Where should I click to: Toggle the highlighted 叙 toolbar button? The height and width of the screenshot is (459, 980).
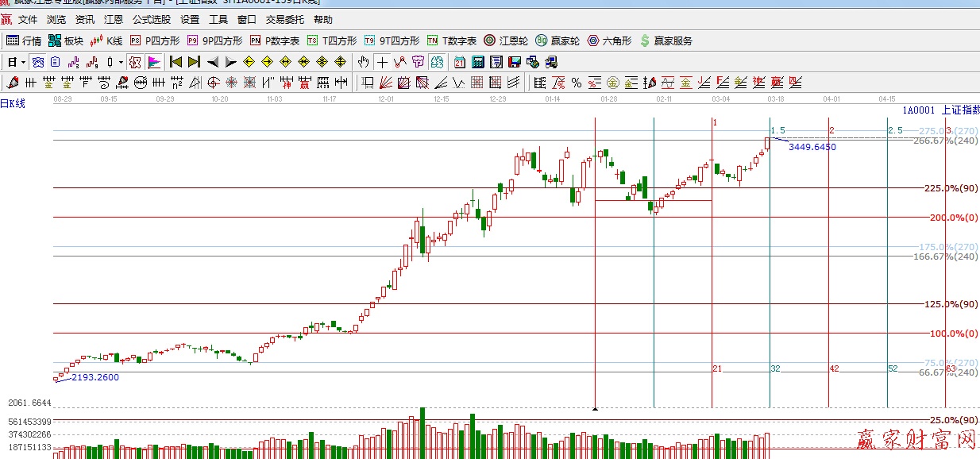[135, 62]
